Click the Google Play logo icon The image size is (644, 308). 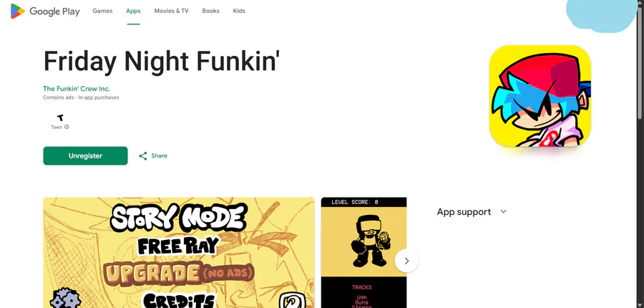[x=18, y=11]
